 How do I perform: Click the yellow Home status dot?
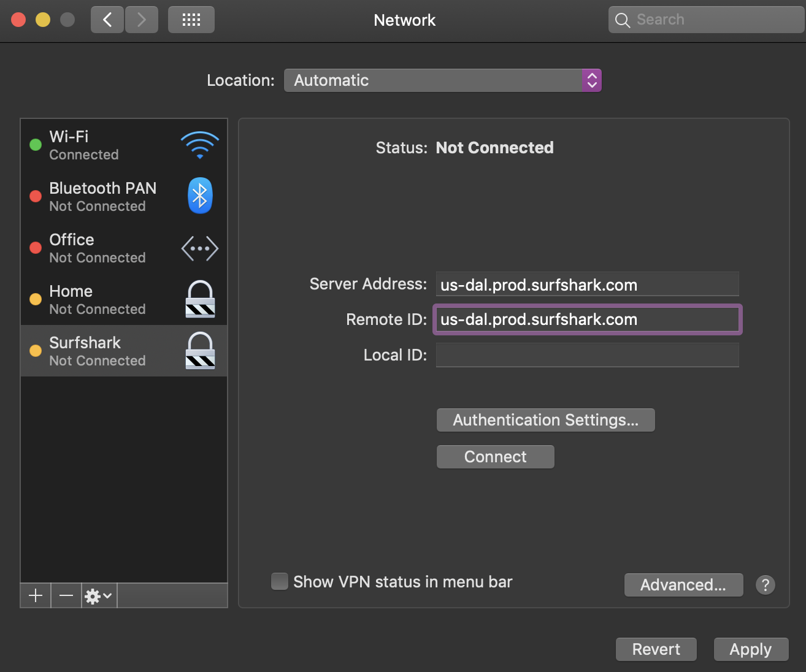click(x=36, y=299)
